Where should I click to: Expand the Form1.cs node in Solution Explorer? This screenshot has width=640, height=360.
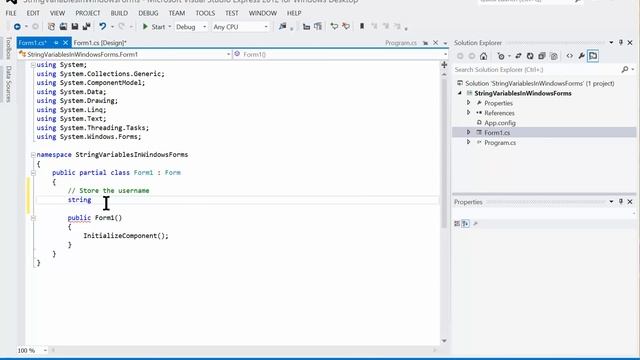click(469, 132)
